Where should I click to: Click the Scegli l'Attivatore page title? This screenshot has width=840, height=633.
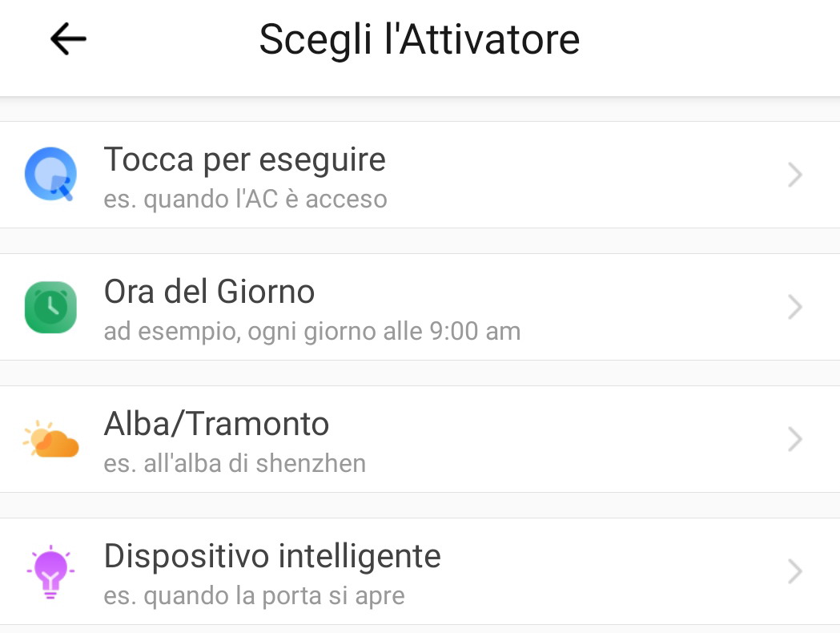click(420, 39)
